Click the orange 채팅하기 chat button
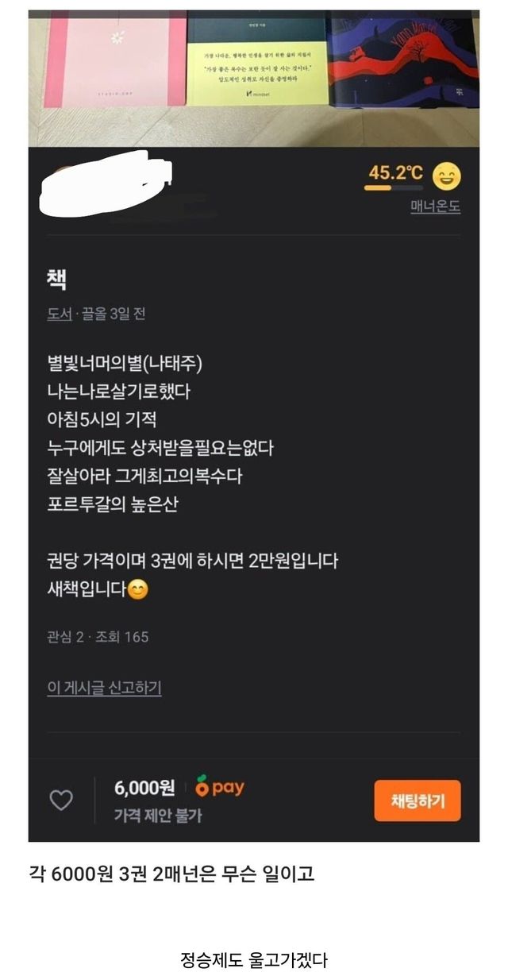 coord(418,801)
